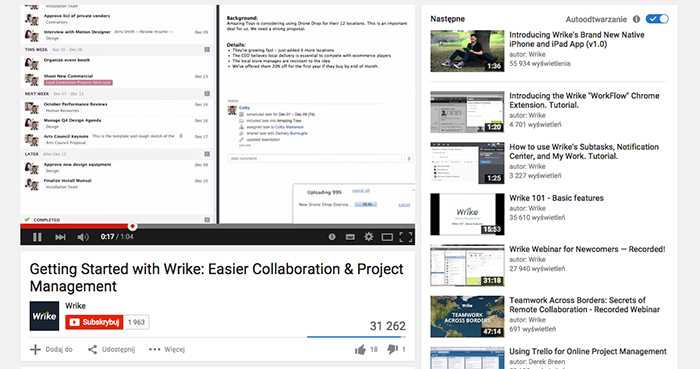Image resolution: width=700 pixels, height=369 pixels.
Task: Click the 31 262 view count
Action: pyautogui.click(x=388, y=326)
